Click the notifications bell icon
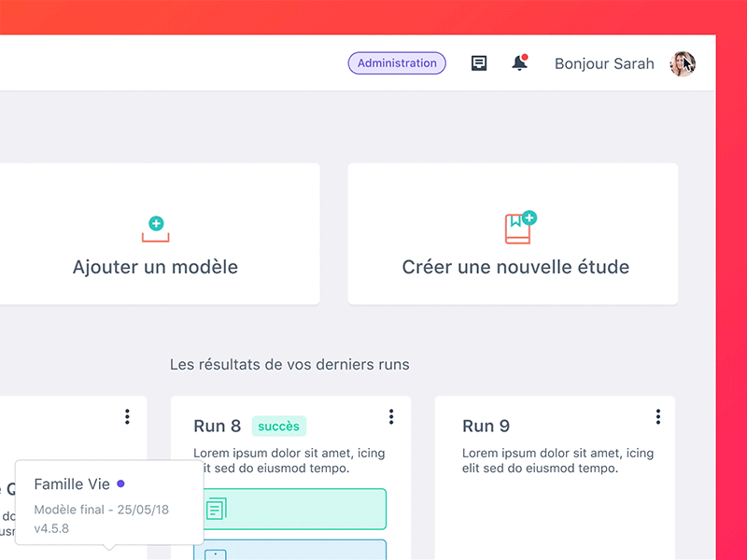The width and height of the screenshot is (747, 560). pos(519,63)
